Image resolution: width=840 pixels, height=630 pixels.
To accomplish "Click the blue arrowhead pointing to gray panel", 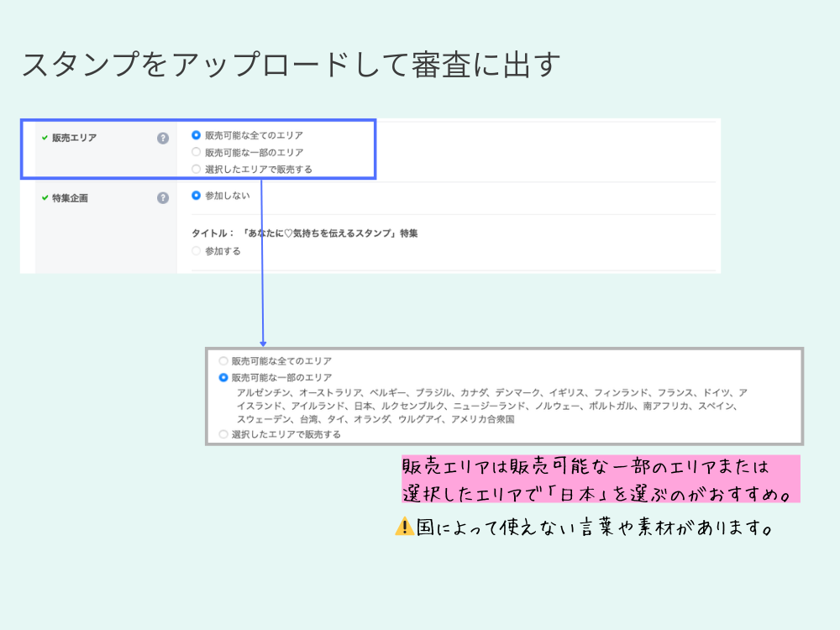I will coord(263,343).
